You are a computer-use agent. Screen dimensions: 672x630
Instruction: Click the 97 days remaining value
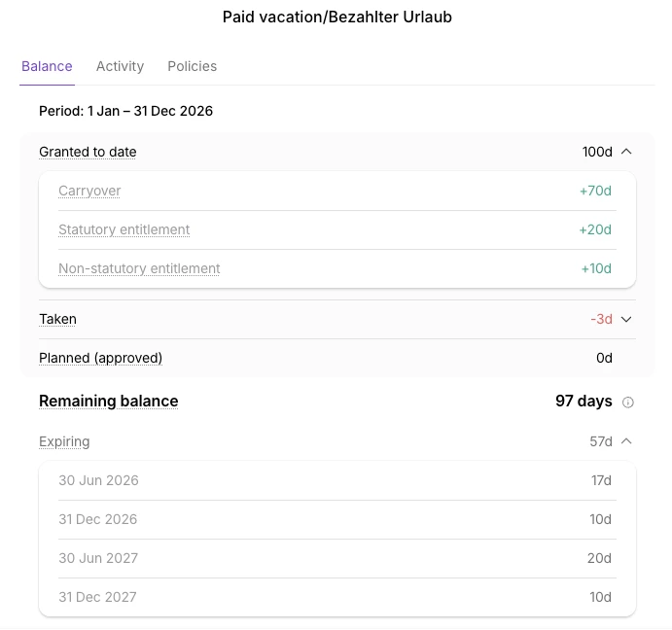click(x=584, y=401)
